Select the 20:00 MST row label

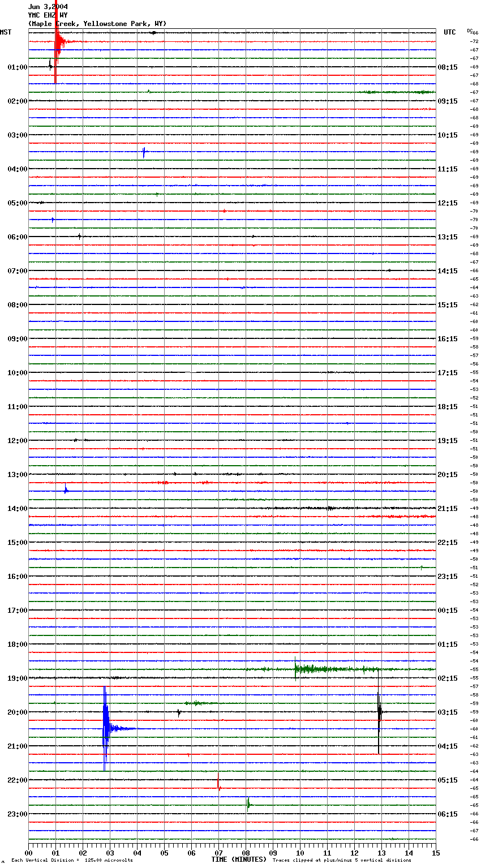coord(17,712)
